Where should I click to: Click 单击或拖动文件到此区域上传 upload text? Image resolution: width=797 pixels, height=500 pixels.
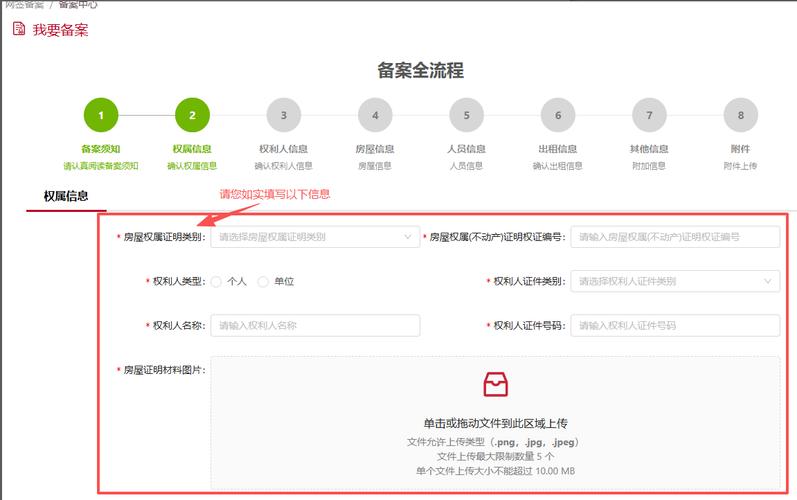(495, 423)
